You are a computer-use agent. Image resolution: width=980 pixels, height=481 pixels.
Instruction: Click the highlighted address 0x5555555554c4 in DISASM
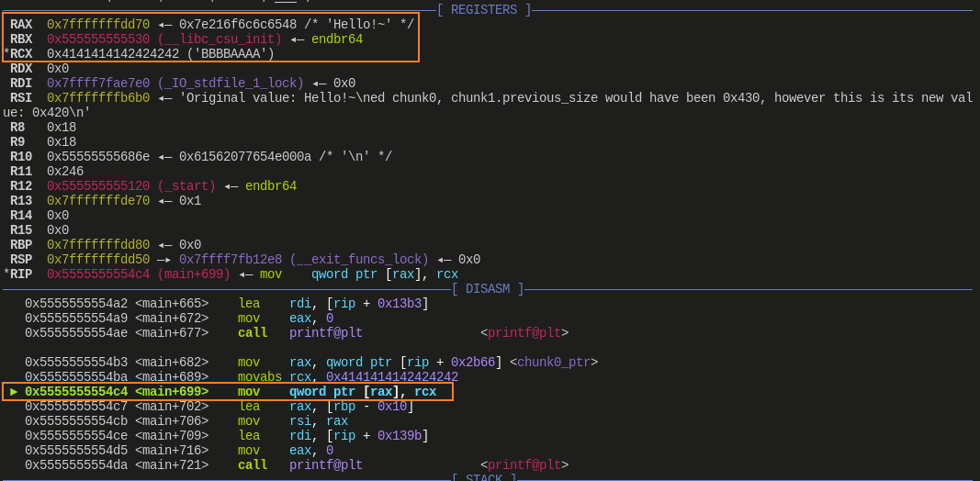[76, 392]
